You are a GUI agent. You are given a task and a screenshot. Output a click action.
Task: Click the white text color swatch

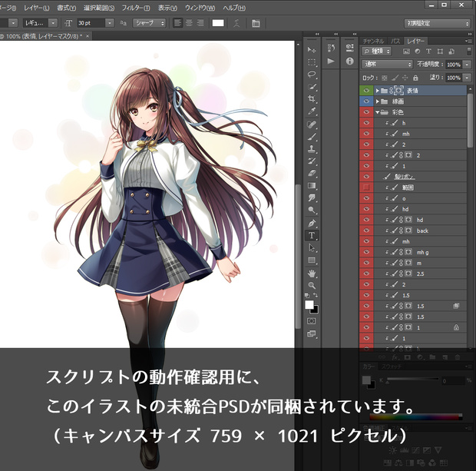(x=218, y=23)
